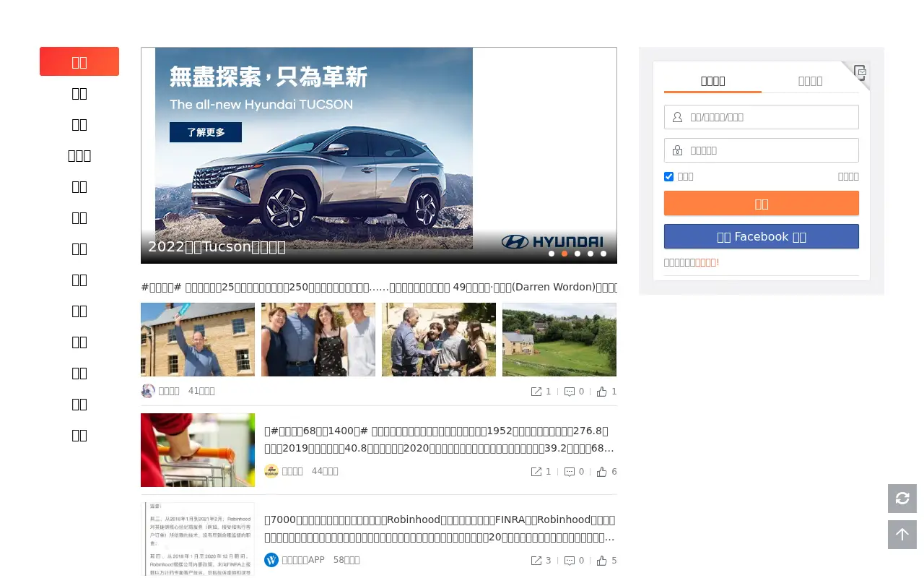The image size is (924, 578).
Task: Open the yellow author avatar on the shopping cart post
Action: [271, 471]
